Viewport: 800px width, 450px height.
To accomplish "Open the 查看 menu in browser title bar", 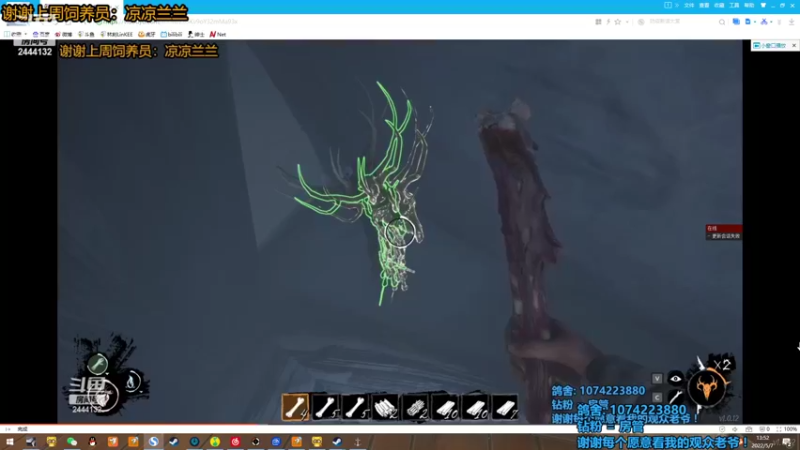I will 704,5.
